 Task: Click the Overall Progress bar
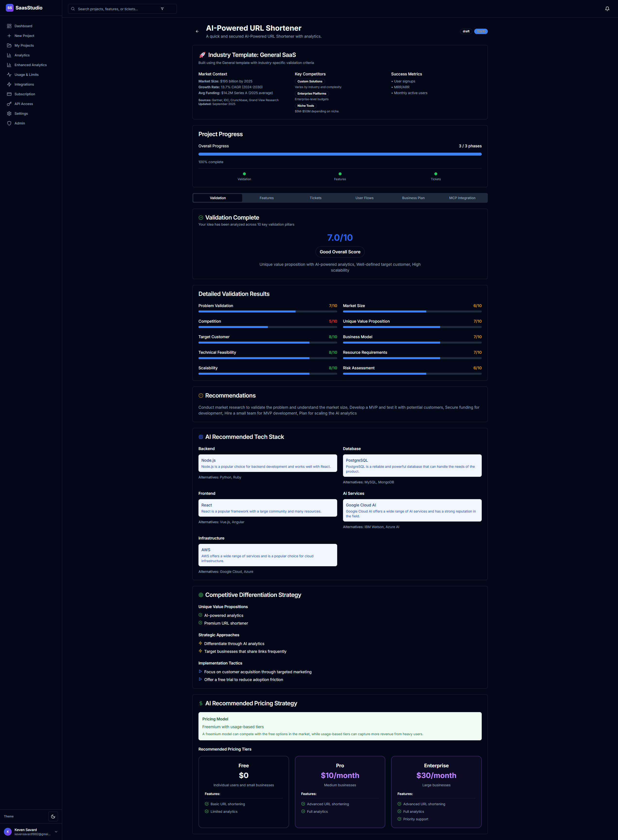pyautogui.click(x=340, y=154)
